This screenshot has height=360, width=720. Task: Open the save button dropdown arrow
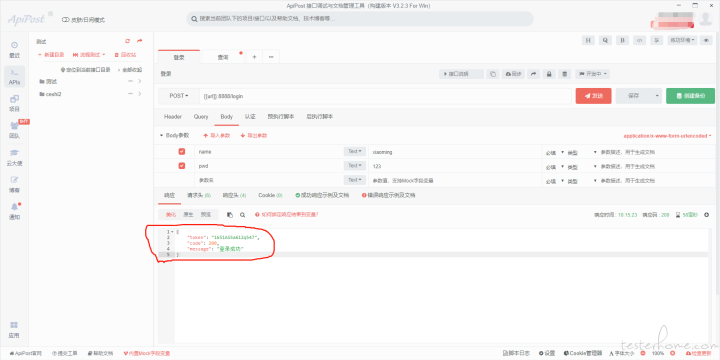657,96
